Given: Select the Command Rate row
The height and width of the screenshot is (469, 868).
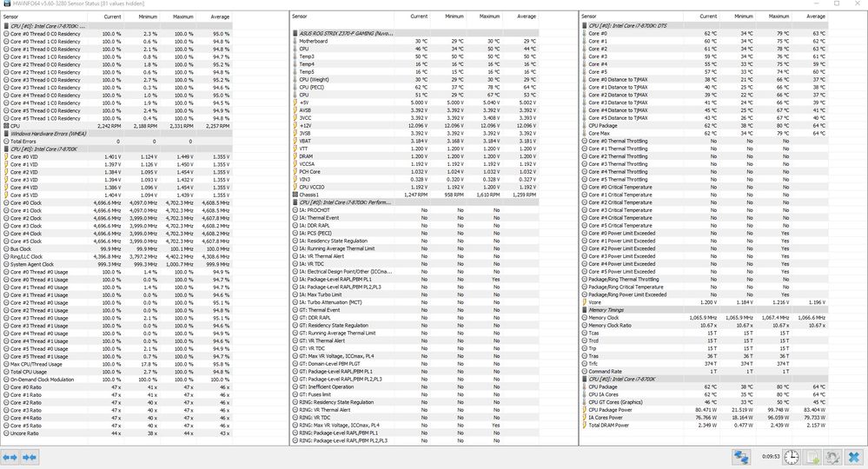Looking at the screenshot, I should 704,371.
